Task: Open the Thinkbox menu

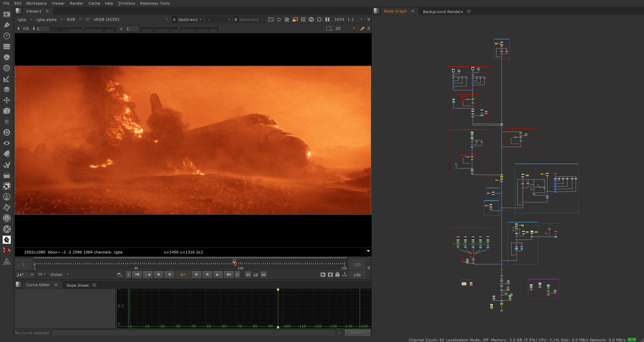Action: (x=126, y=3)
